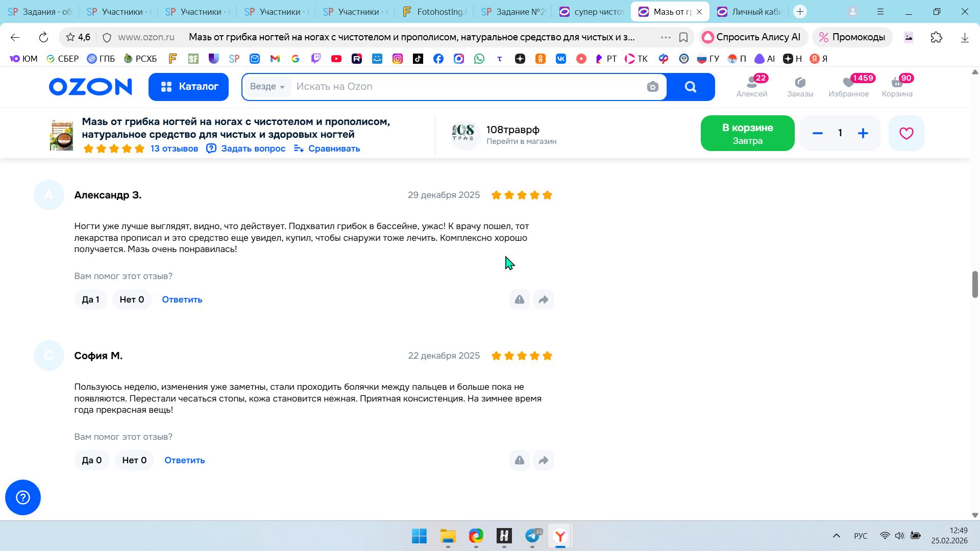Screen dimensions: 980x551
Task: Open the Корзина cart icon
Action: pos(897,86)
